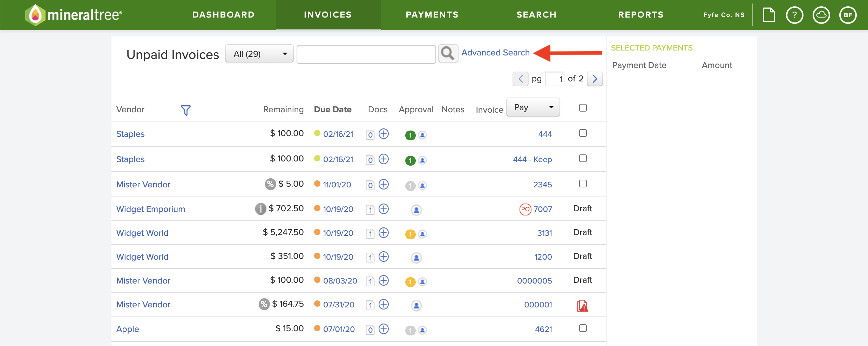Click the Fyfe Co. NS company name
Image resolution: width=868 pixels, height=346 pixels.
[724, 15]
